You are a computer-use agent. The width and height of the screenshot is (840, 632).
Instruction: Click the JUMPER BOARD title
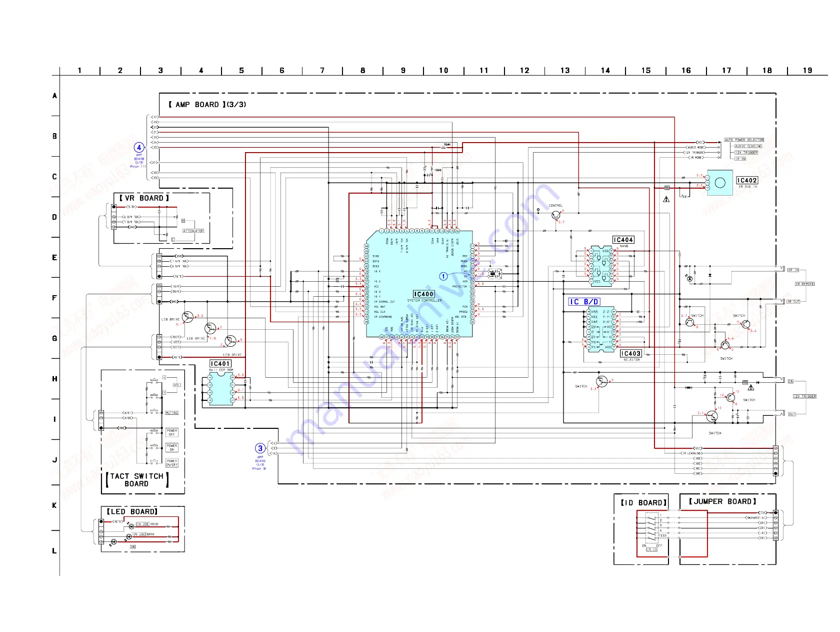click(722, 501)
